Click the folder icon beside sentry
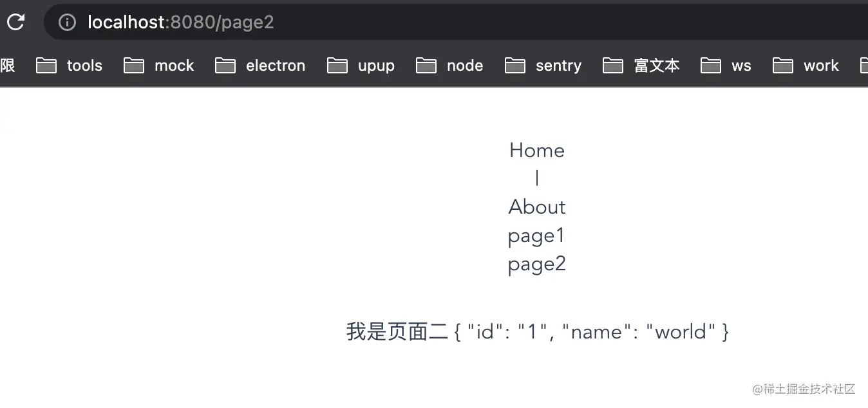 pos(515,66)
